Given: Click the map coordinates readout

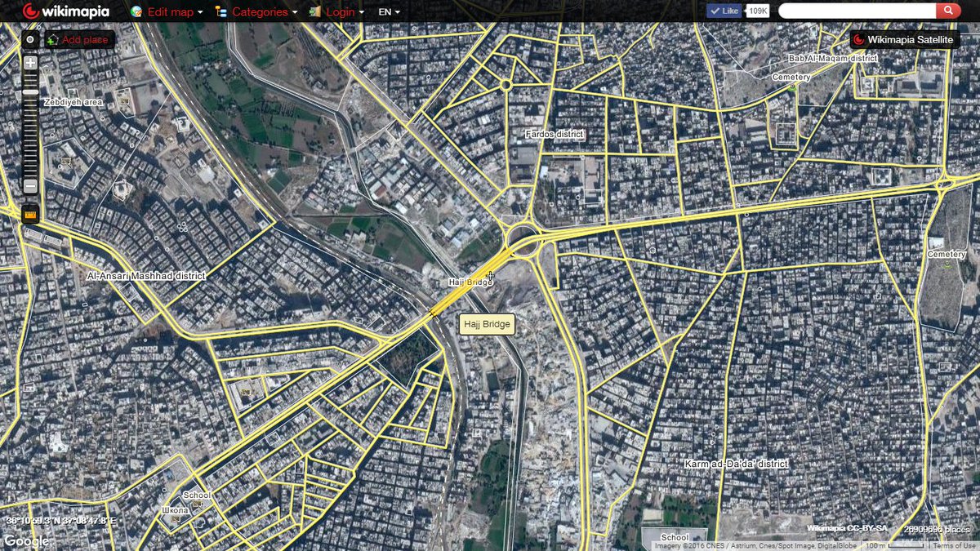Looking at the screenshot, I should tap(61, 520).
